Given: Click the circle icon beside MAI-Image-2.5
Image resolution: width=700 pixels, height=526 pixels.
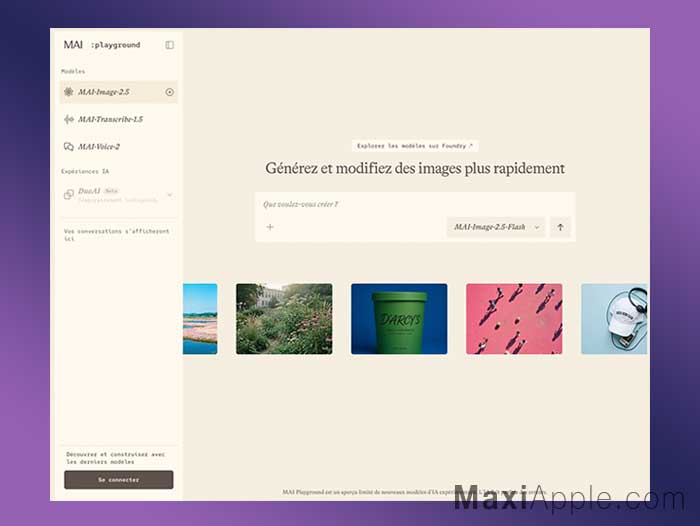Looking at the screenshot, I should click(x=170, y=92).
